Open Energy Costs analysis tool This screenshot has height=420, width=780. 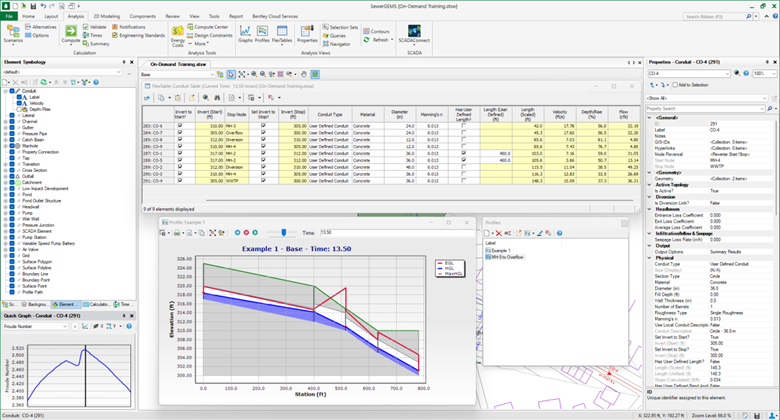pos(178,35)
